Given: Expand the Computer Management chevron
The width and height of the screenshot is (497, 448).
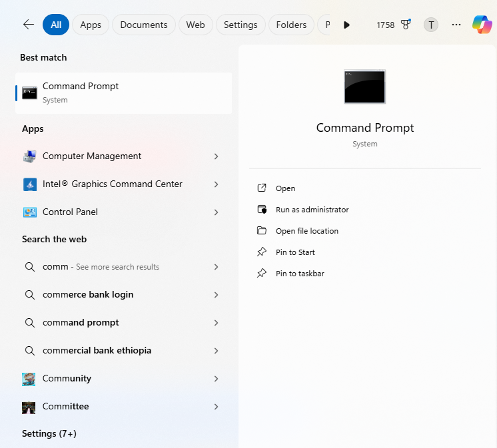Looking at the screenshot, I should (216, 156).
